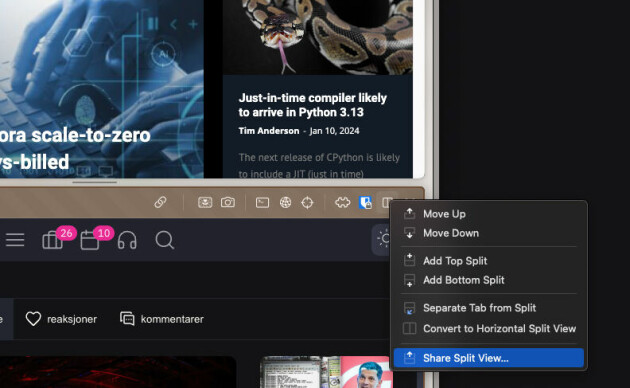Image resolution: width=630 pixels, height=388 pixels.
Task: Click the headphones podcast icon
Action: (x=127, y=240)
